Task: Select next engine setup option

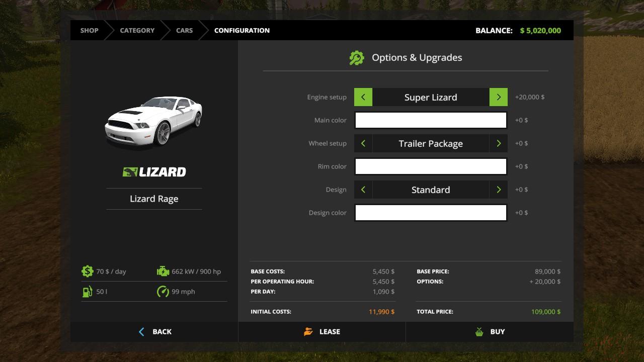Action: [499, 97]
